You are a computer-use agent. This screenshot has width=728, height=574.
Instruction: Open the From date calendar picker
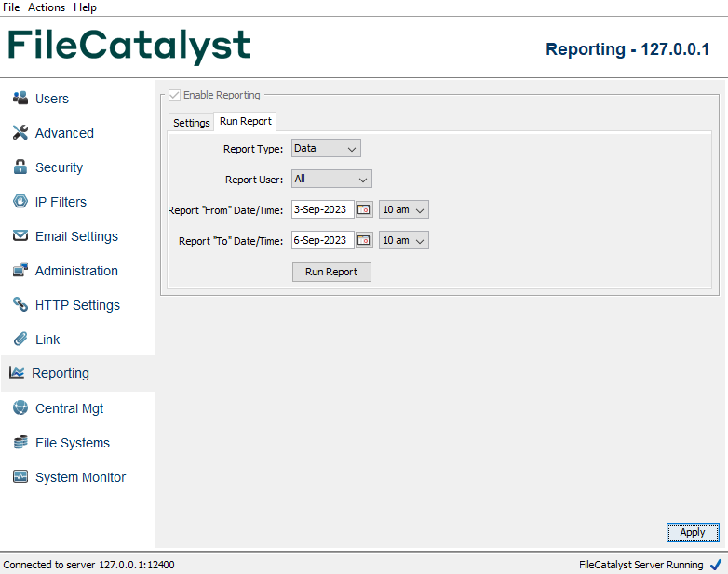(364, 209)
